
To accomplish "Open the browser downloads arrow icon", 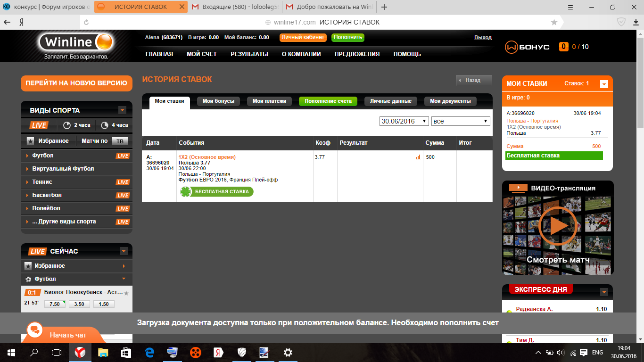I will tap(636, 22).
